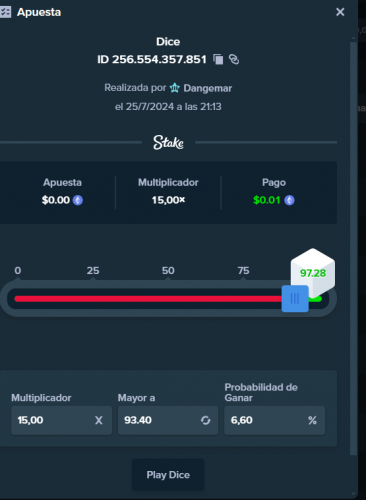Copy the bet ID to clipboard
The height and width of the screenshot is (500, 366).
tap(218, 59)
